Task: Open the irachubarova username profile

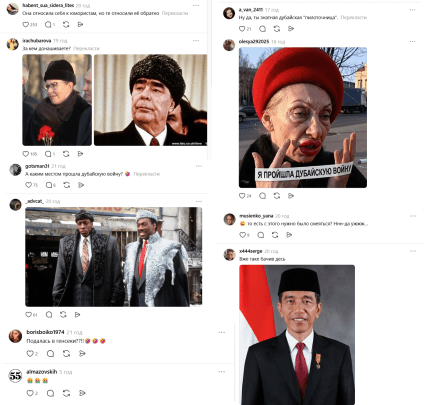Action: tap(37, 41)
